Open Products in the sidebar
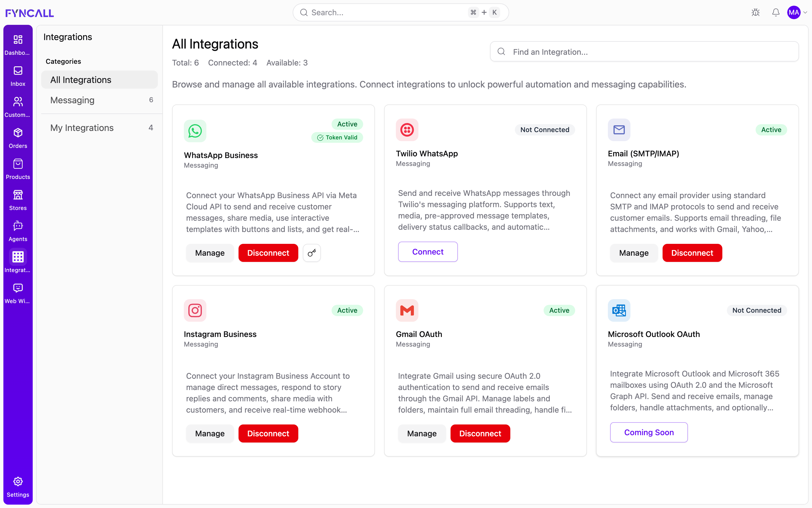Screen dimensions: 812x508 click(x=18, y=169)
